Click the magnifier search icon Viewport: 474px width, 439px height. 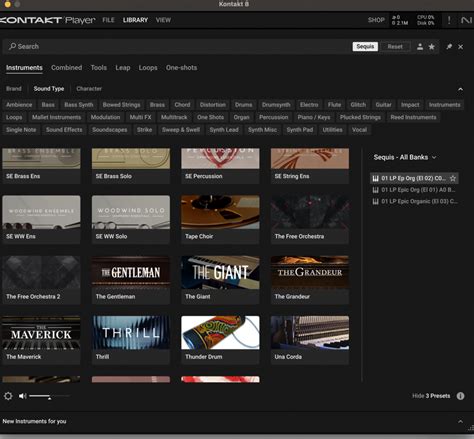point(12,46)
